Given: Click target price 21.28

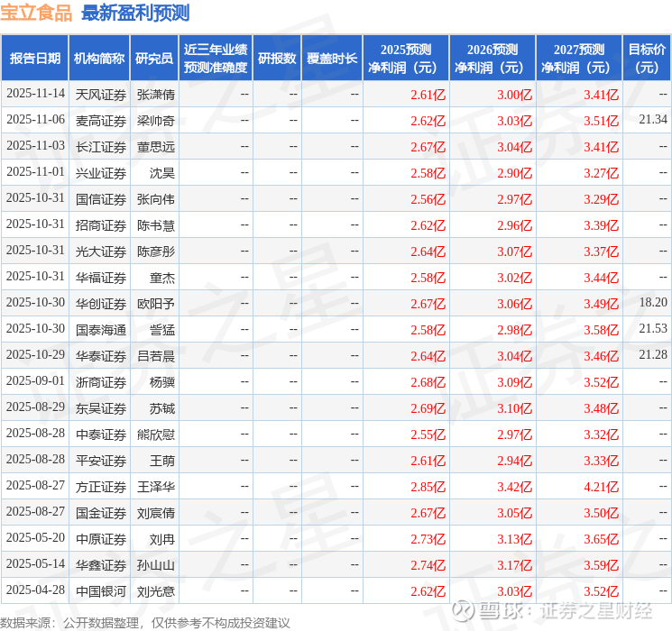Looking at the screenshot, I should pyautogui.click(x=653, y=354).
